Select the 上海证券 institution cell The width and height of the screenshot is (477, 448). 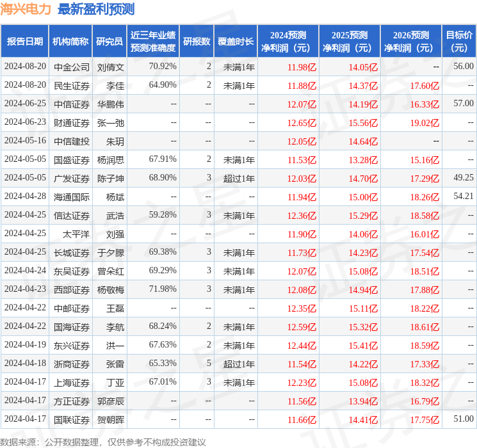(72, 383)
